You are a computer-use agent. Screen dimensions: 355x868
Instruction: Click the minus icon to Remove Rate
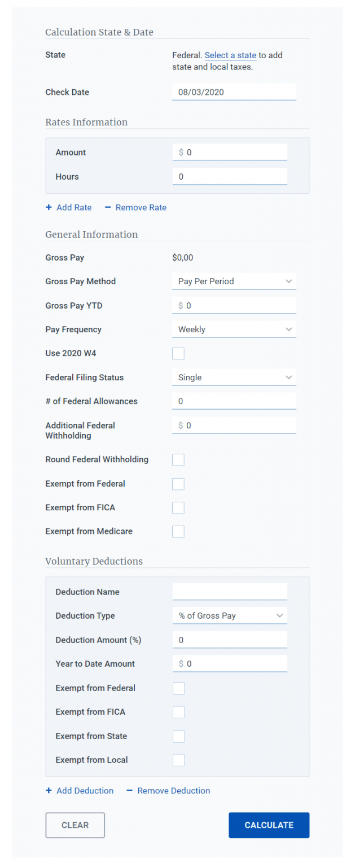tap(107, 208)
